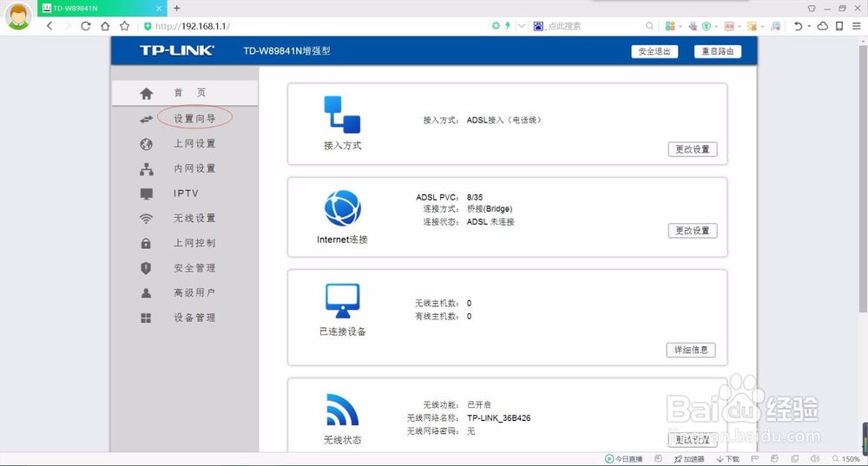868x466 pixels.
Task: Open 高级用户 in the sidebar
Action: 194,292
